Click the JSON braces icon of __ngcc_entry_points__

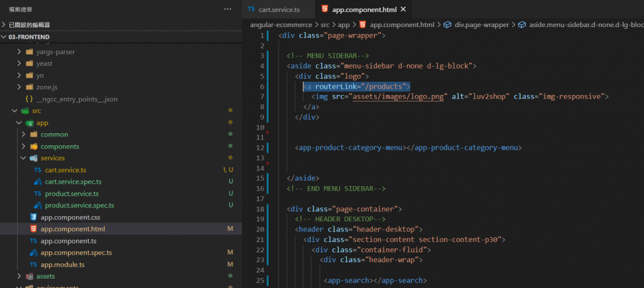coord(29,99)
